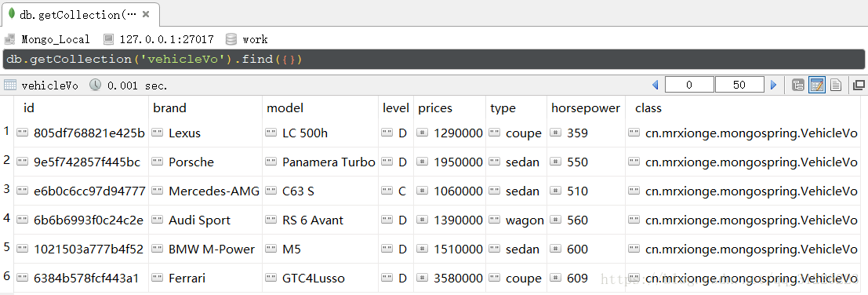The height and width of the screenshot is (295, 868).
Task: Select the Porsche brand cell
Action: (205, 162)
